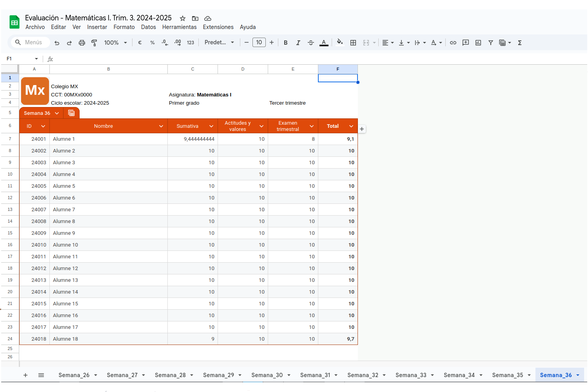This screenshot has height=392, width=588.
Task: Open the Total column filter arrow
Action: pyautogui.click(x=351, y=126)
